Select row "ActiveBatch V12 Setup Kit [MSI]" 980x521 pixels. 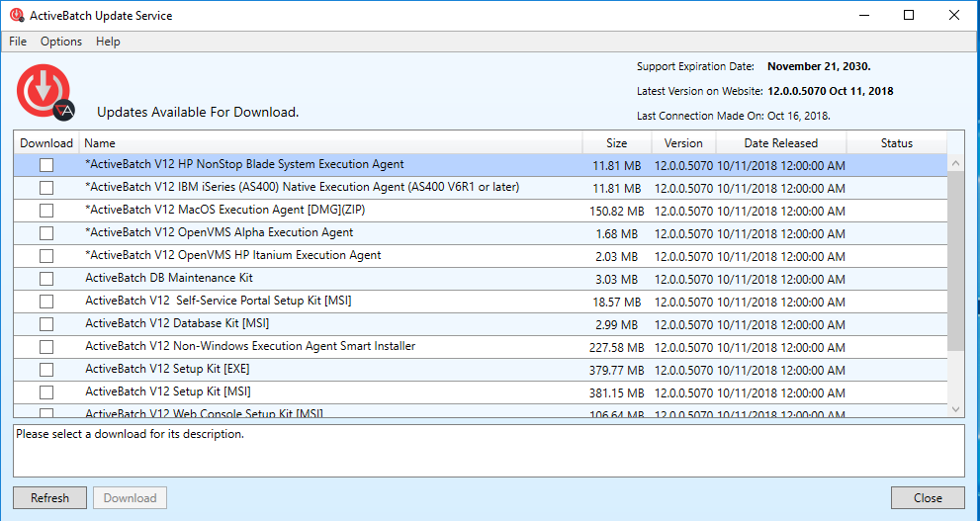pyautogui.click(x=480, y=392)
